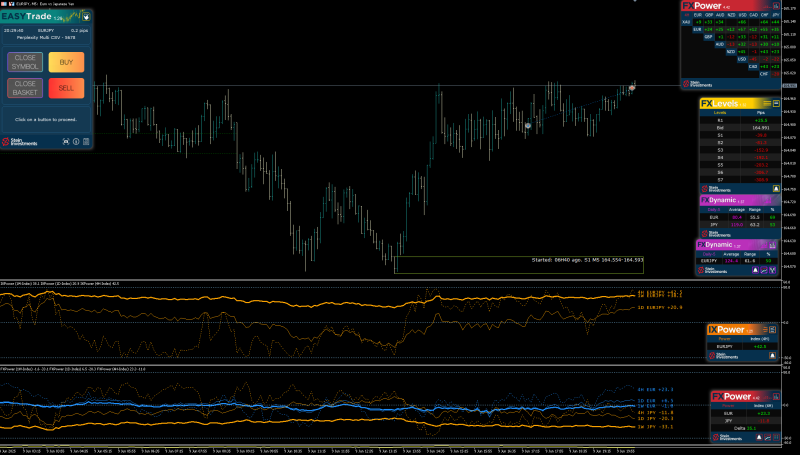Open the calculator icon in EASY Trade footer
Image resolution: width=800 pixels, height=455 pixels.
click(86, 142)
